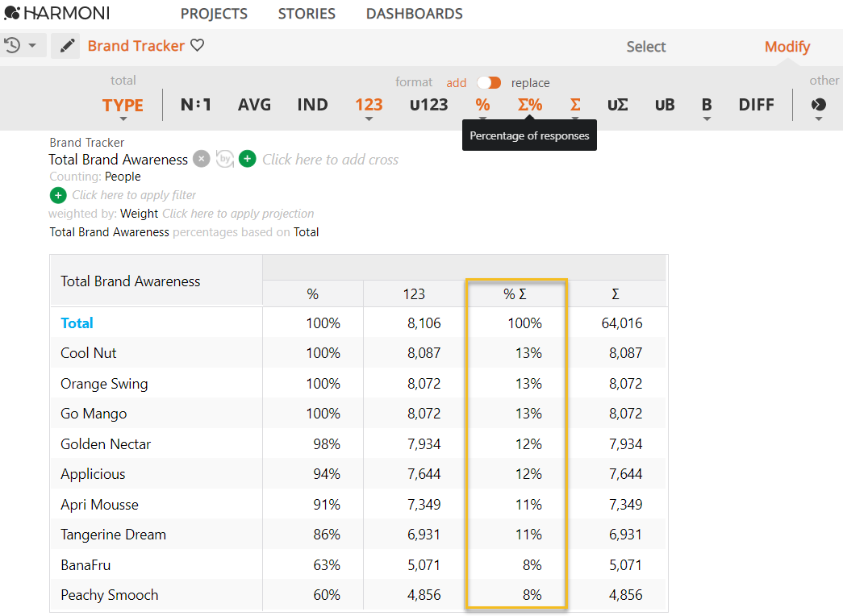Open the other options icon

tap(818, 105)
